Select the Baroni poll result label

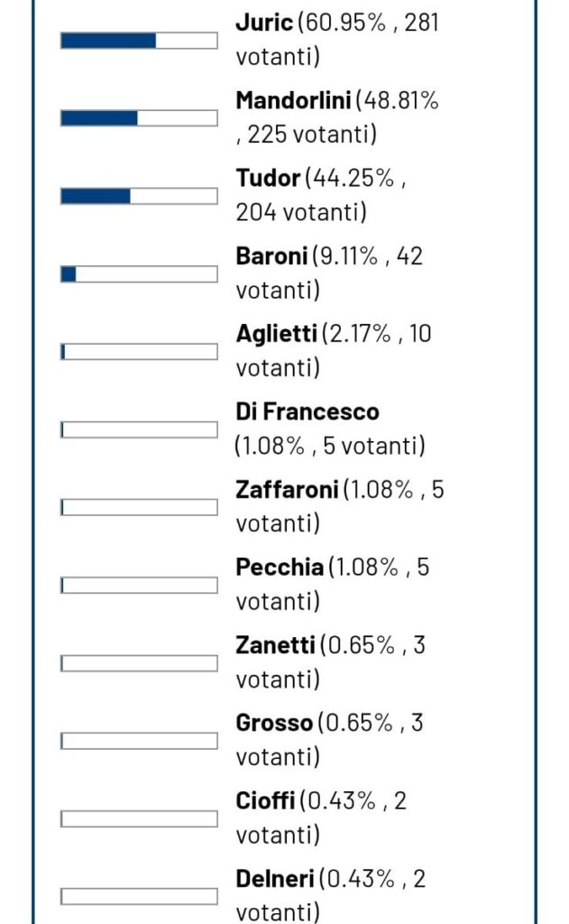click(x=329, y=273)
